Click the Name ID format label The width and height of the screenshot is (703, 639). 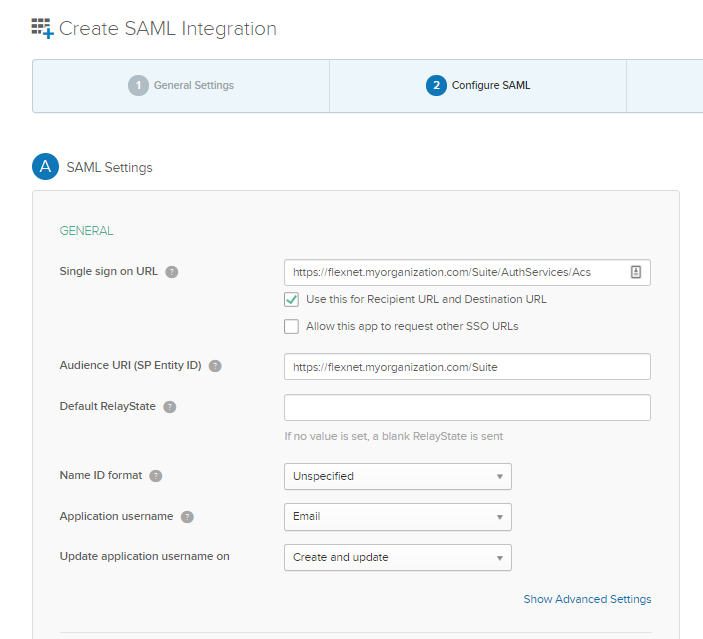(101, 475)
